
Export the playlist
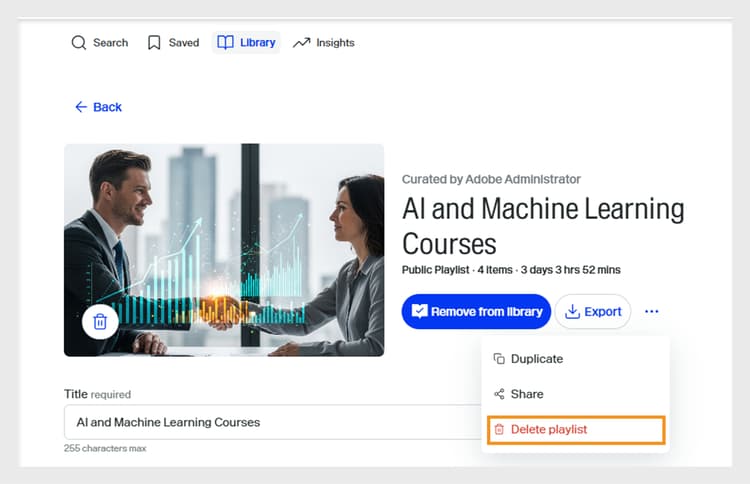pyautogui.click(x=593, y=312)
